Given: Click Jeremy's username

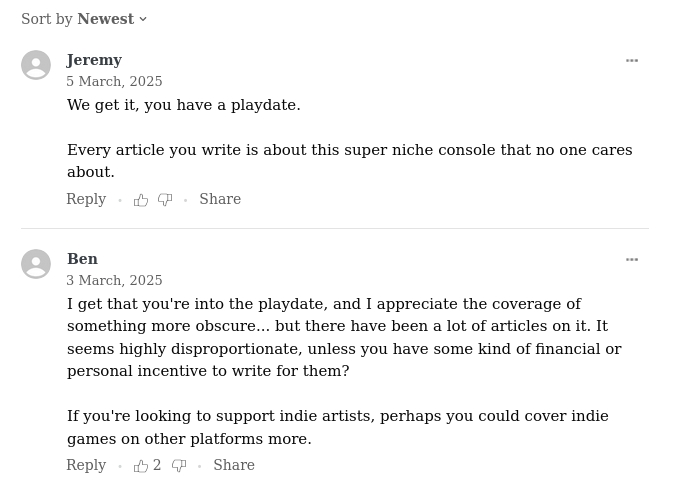Looking at the screenshot, I should [x=94, y=60].
